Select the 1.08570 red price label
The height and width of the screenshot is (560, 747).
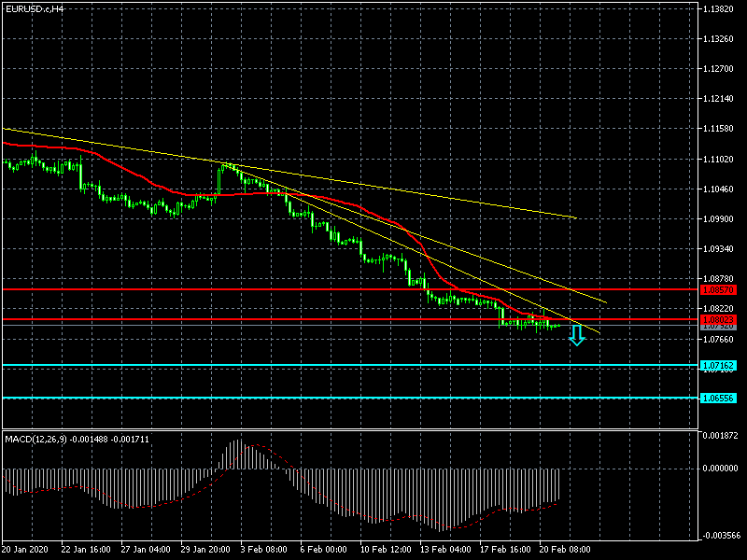(x=717, y=290)
